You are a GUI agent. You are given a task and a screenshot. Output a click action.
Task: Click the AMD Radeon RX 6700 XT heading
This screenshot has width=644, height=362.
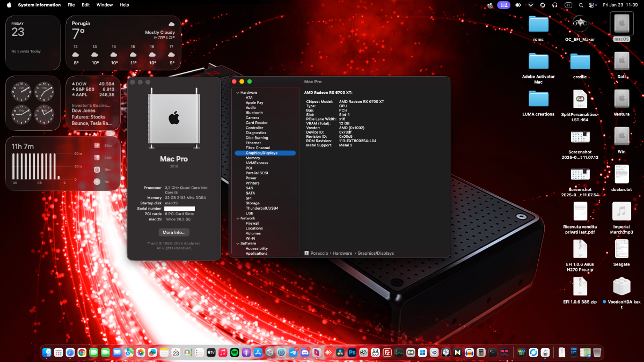(x=328, y=93)
